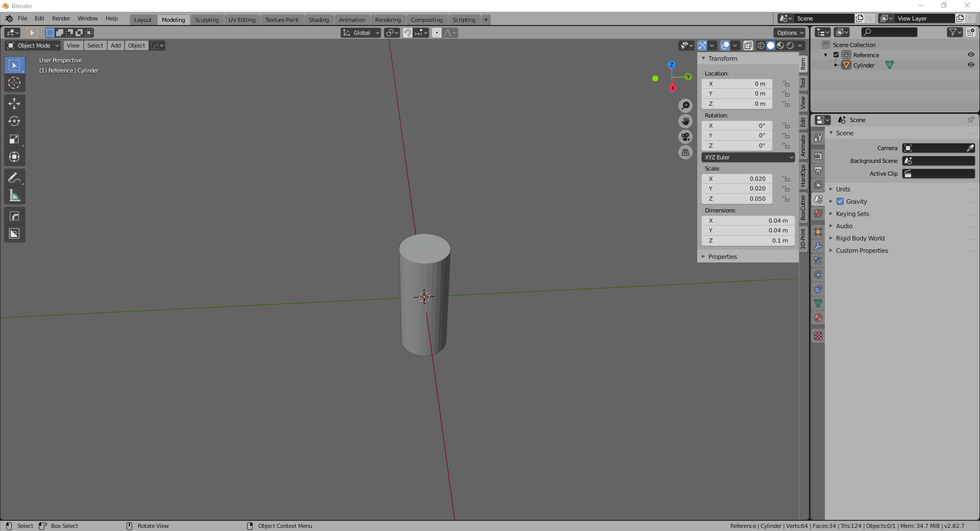Switch to orthographic/perspective grid view
The width and height of the screenshot is (980, 531).
[x=685, y=153]
